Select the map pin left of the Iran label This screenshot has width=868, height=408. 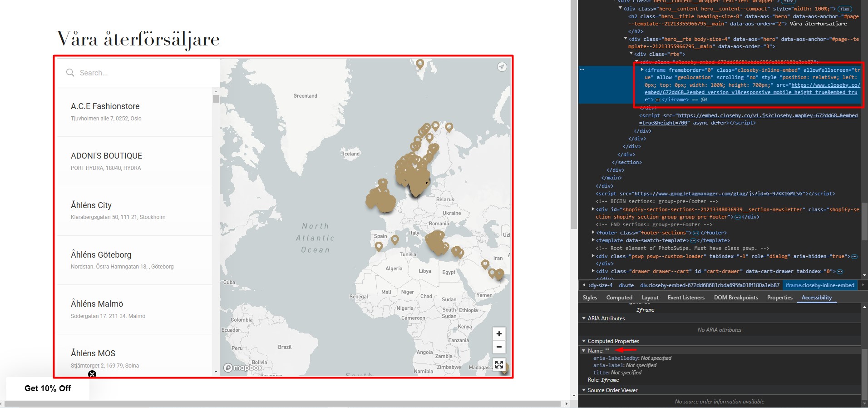[485, 264]
